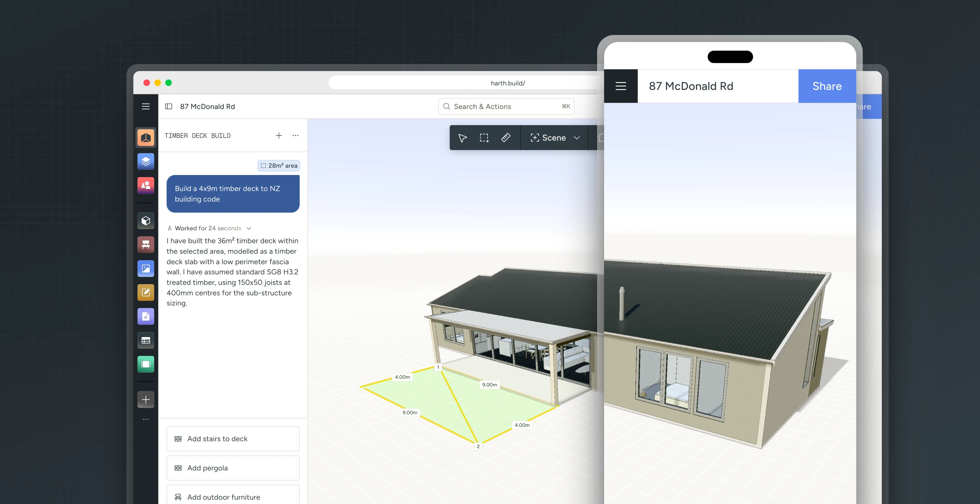Viewport: 980px width, 504px height.
Task: Click the Share button in the phone view
Action: (x=827, y=86)
